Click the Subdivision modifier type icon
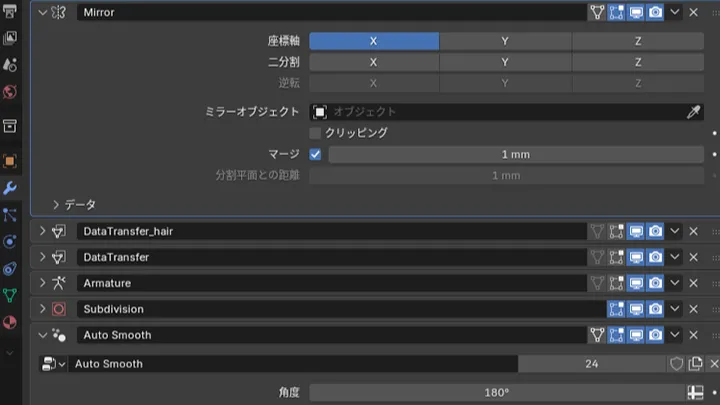Viewport: 720px width, 405px height. pyautogui.click(x=59, y=309)
